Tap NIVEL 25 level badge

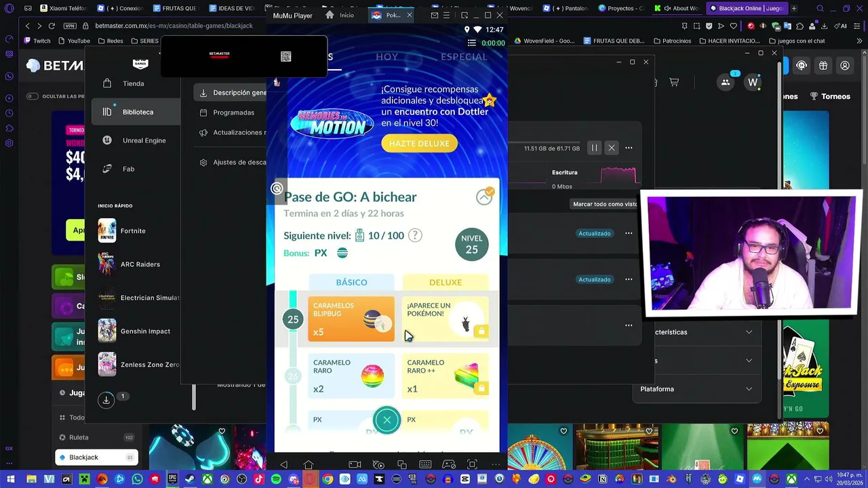pyautogui.click(x=471, y=245)
